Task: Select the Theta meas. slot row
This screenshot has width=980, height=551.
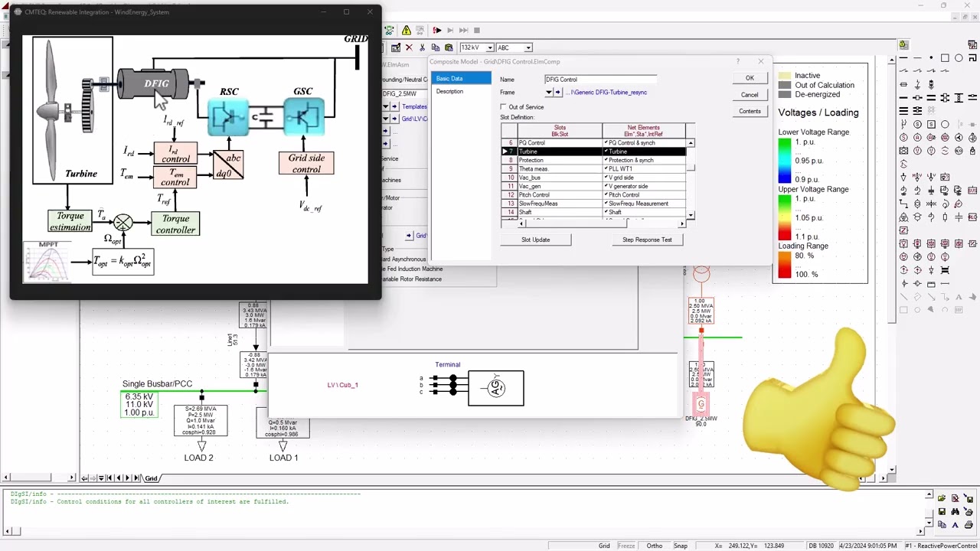Action: 593,168
